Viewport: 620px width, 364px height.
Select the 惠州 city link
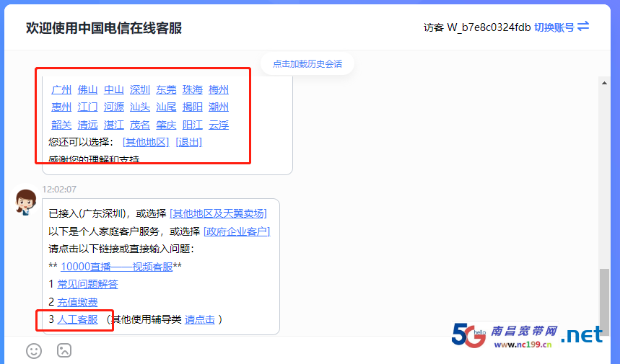click(x=61, y=107)
